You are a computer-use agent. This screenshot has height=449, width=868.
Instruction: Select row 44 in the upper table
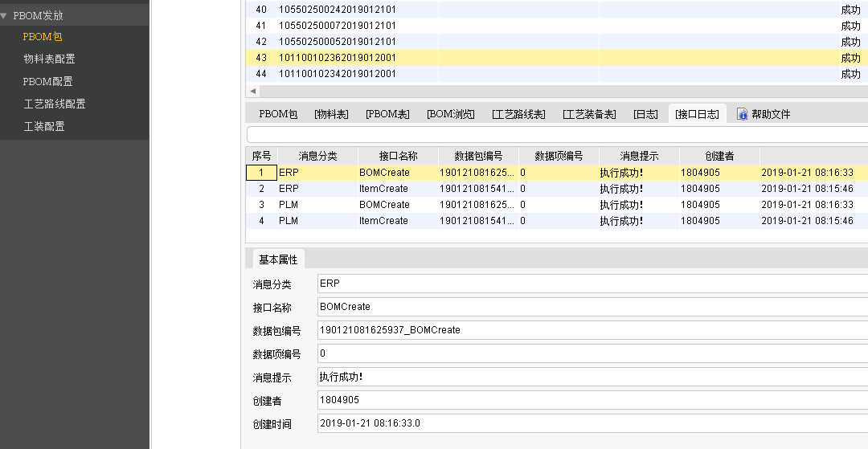(337, 74)
